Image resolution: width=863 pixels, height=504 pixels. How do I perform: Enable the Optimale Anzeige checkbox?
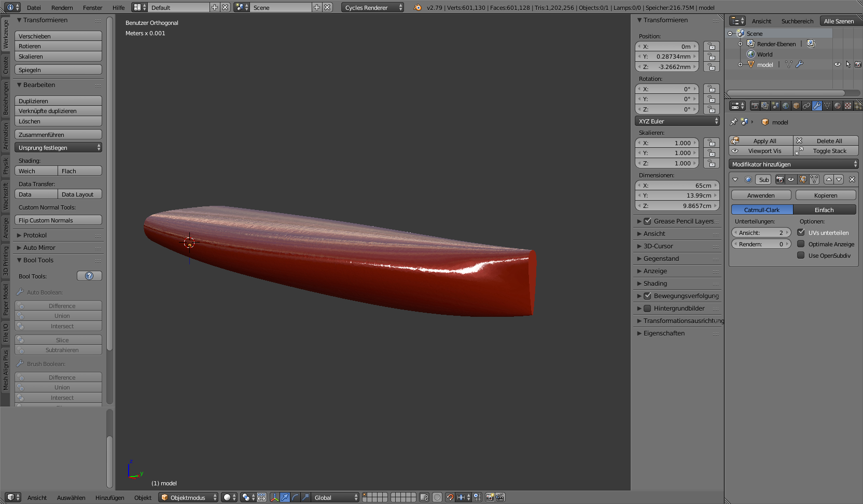801,244
